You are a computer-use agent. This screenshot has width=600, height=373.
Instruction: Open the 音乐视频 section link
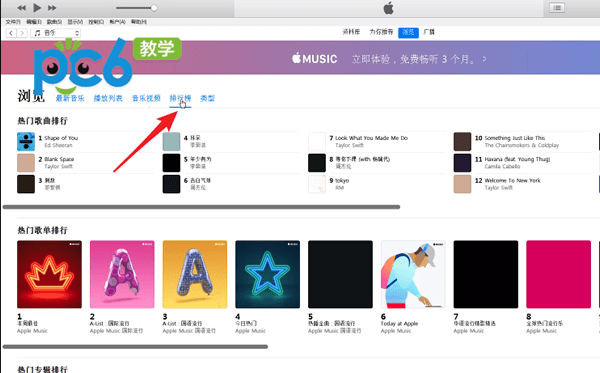[x=146, y=98]
